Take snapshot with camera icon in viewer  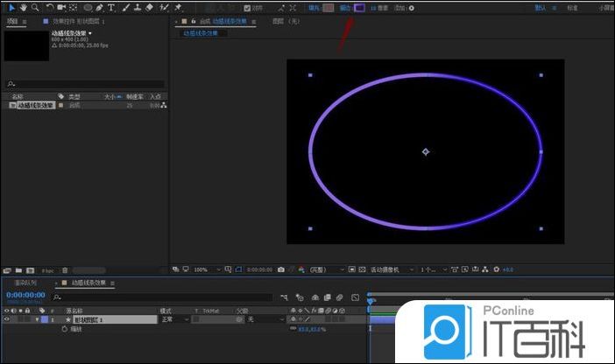coord(280,269)
